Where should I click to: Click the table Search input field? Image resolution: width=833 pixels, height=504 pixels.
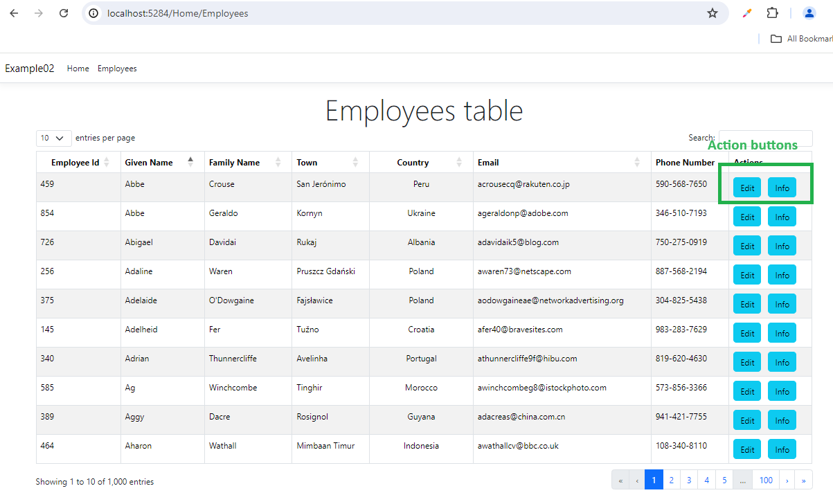pyautogui.click(x=765, y=138)
